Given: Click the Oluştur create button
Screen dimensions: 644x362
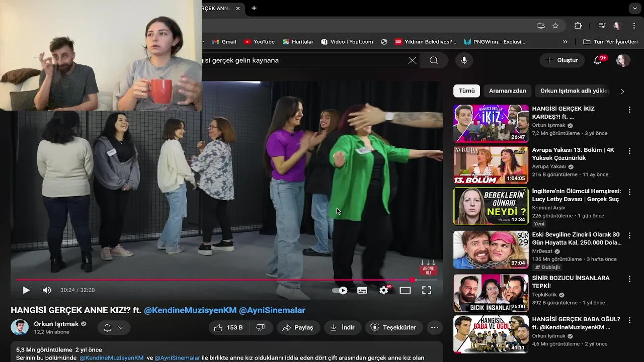Looking at the screenshot, I should coord(561,60).
